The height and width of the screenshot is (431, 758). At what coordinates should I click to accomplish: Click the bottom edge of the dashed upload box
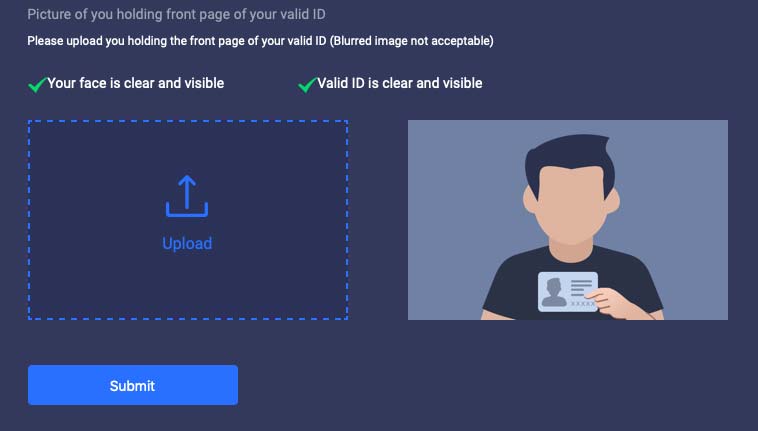[x=188, y=318]
